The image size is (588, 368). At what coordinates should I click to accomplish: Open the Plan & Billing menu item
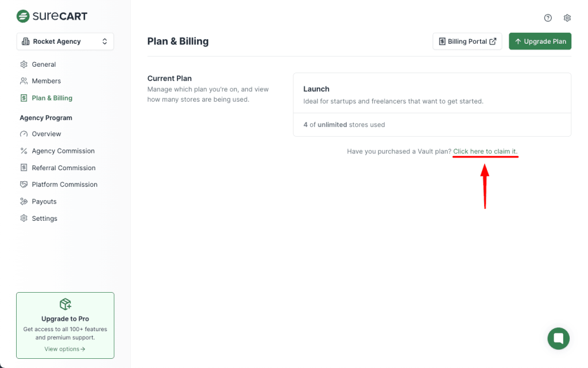tap(52, 98)
